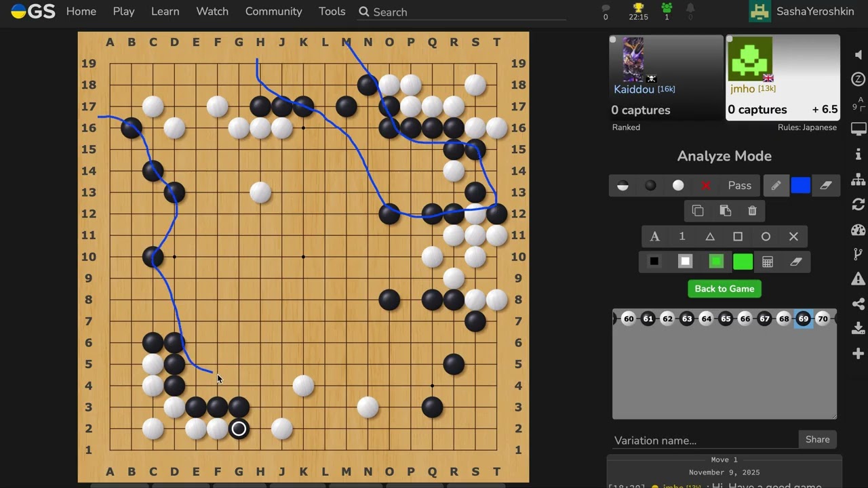
Task: Select alternating black and white stone placement
Action: point(623,186)
